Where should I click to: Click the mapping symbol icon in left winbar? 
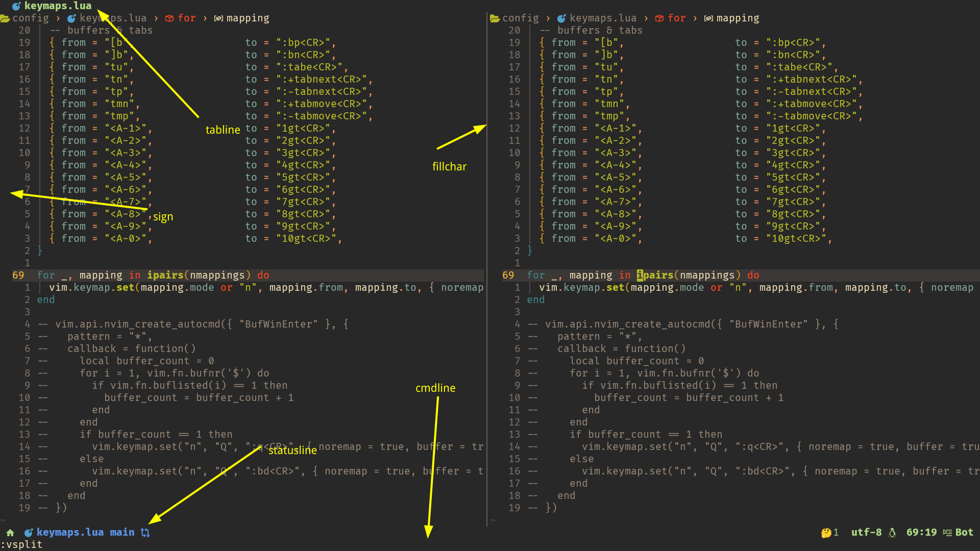point(218,18)
